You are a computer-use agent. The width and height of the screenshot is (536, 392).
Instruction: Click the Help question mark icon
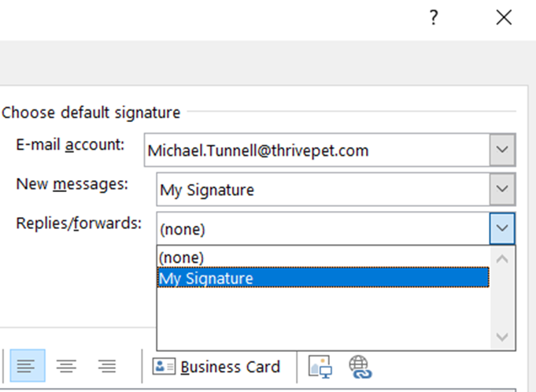coord(434,19)
